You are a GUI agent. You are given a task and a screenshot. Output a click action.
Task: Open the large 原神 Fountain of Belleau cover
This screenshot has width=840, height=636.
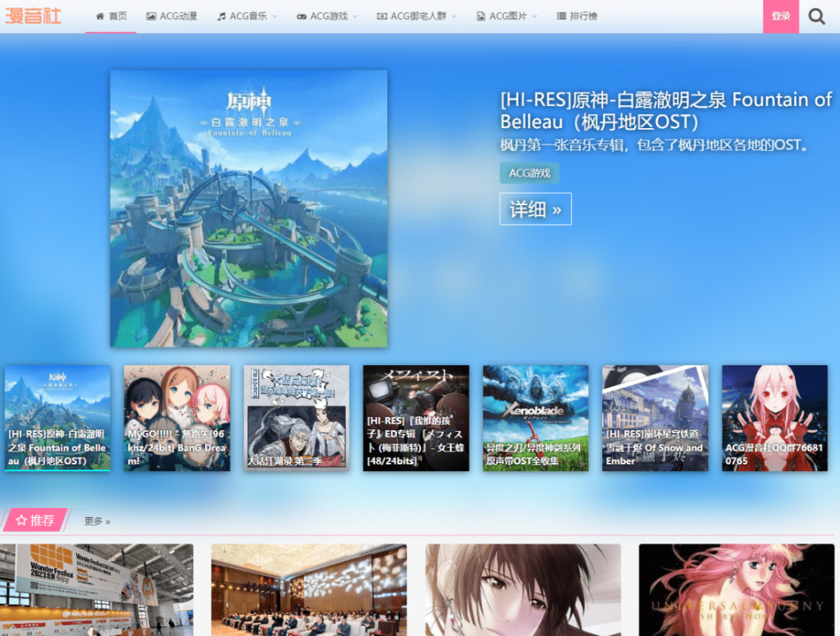[249, 208]
